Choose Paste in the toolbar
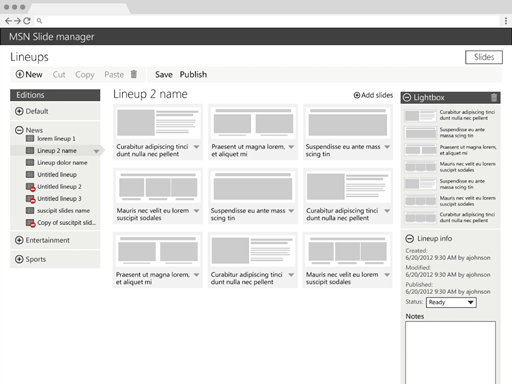Screen dimensions: 512x384 (x=114, y=75)
